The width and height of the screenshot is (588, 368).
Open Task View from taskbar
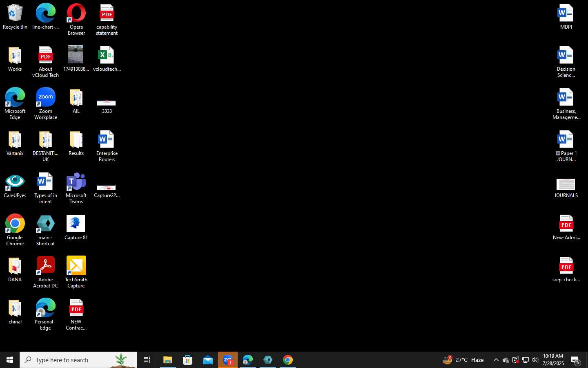tap(147, 360)
